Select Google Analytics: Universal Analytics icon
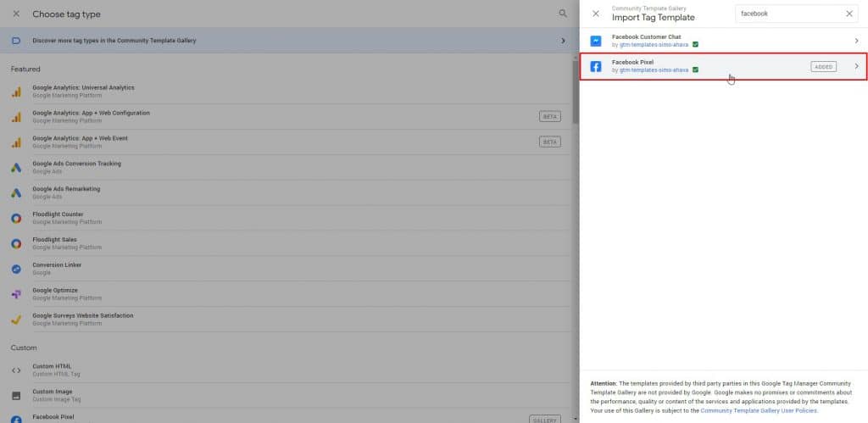 (x=16, y=92)
